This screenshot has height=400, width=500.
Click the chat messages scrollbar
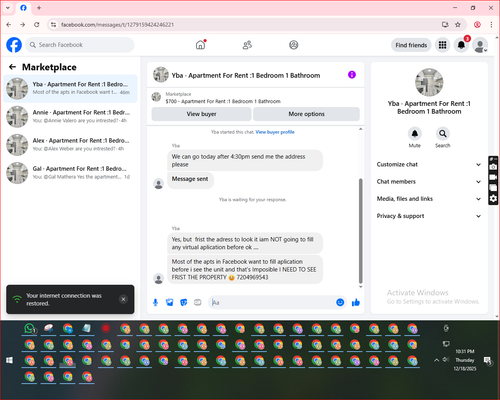pos(360,230)
